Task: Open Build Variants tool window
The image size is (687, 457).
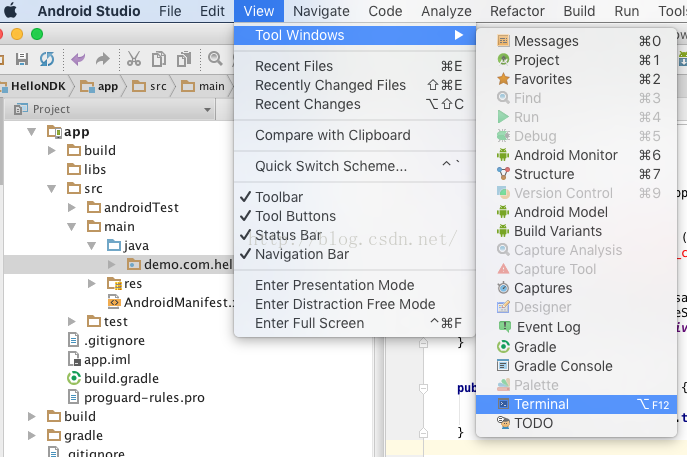Action: coord(577,231)
